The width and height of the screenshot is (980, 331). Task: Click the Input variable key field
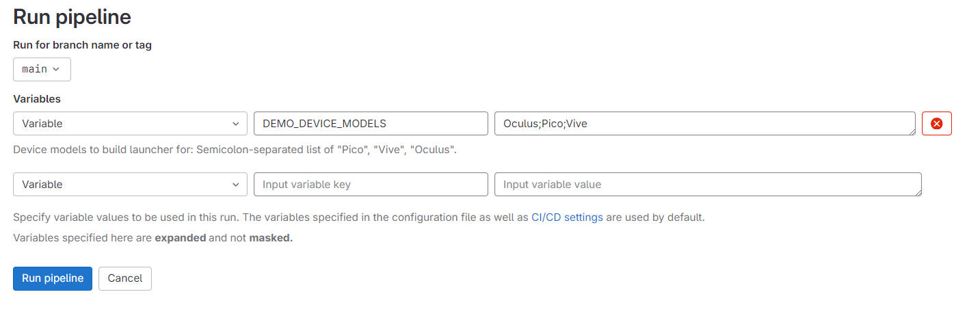371,185
